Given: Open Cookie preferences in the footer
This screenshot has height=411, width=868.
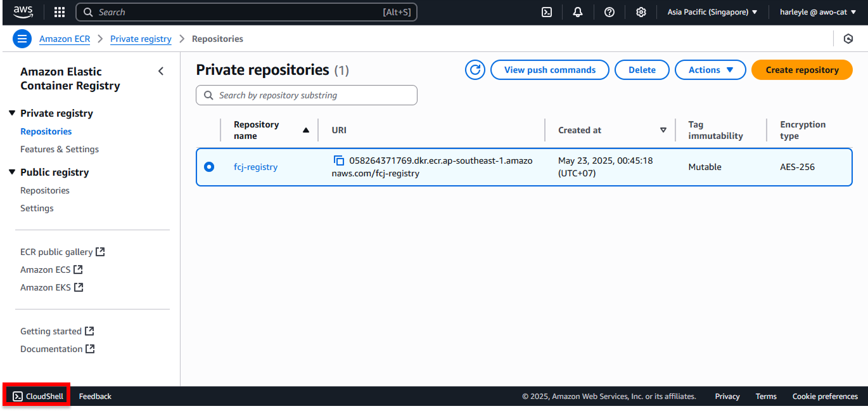Looking at the screenshot, I should click(825, 396).
